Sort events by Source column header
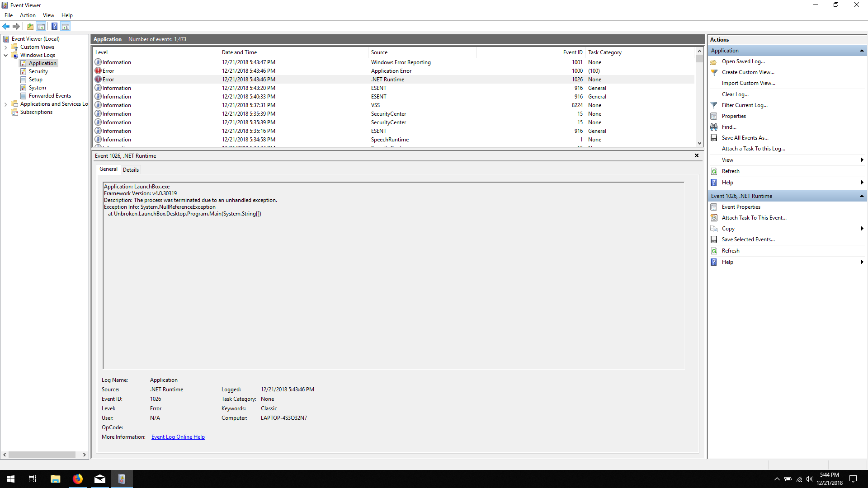The image size is (868, 488). pyautogui.click(x=422, y=52)
